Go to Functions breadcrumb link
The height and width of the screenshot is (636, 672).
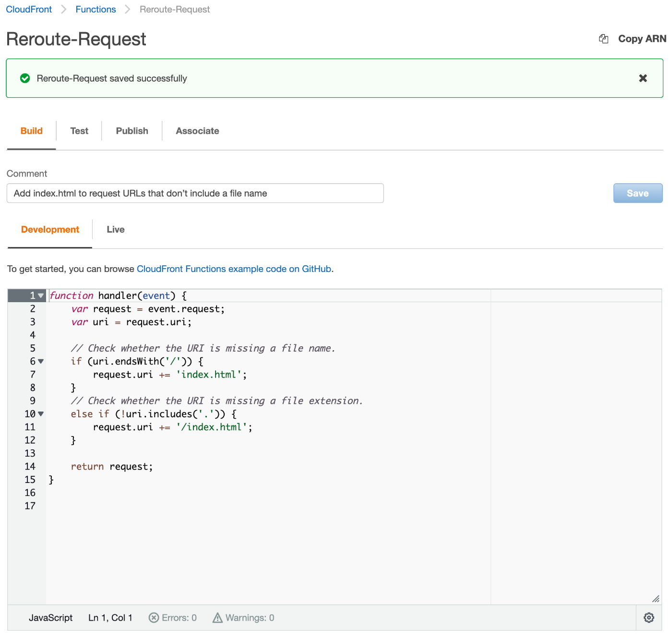tap(96, 10)
